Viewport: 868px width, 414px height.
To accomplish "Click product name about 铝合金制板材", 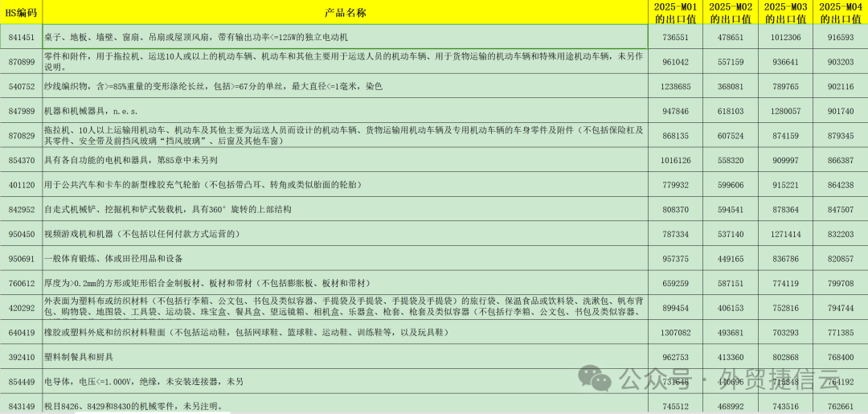I will point(345,283).
